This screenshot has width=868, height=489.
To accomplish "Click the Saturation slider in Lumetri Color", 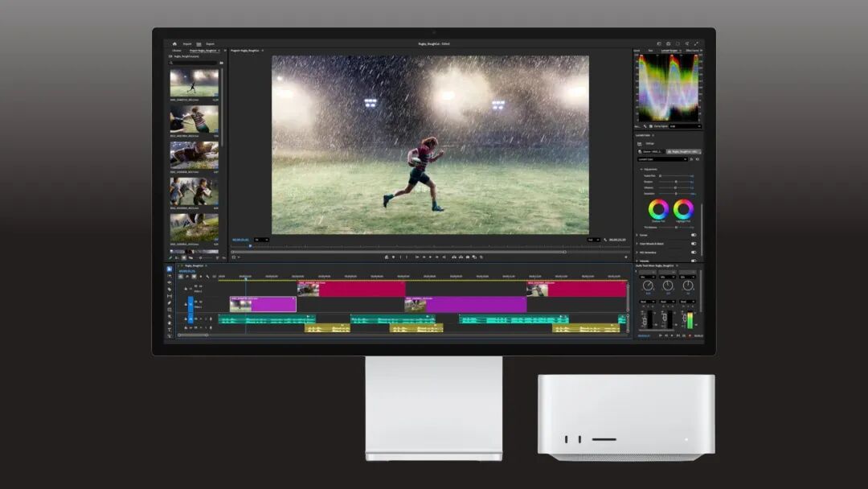I will pos(676,194).
